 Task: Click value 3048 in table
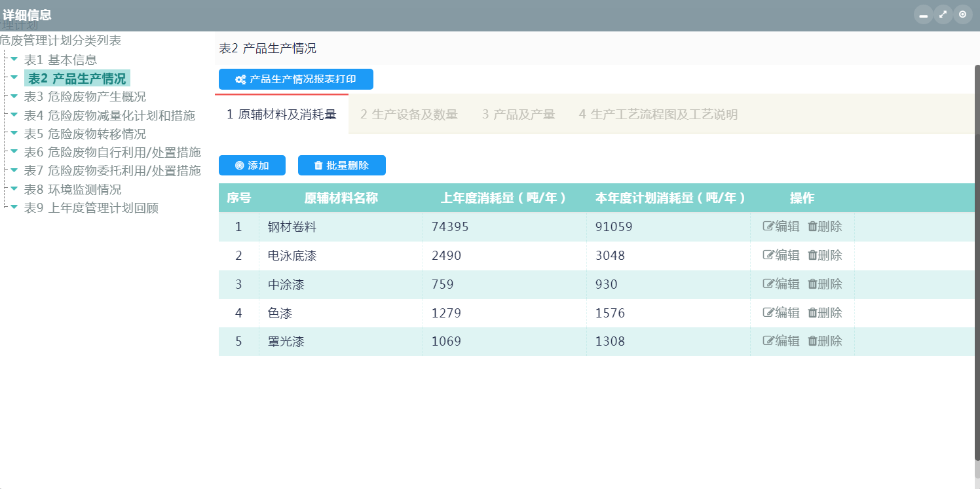pyautogui.click(x=611, y=256)
